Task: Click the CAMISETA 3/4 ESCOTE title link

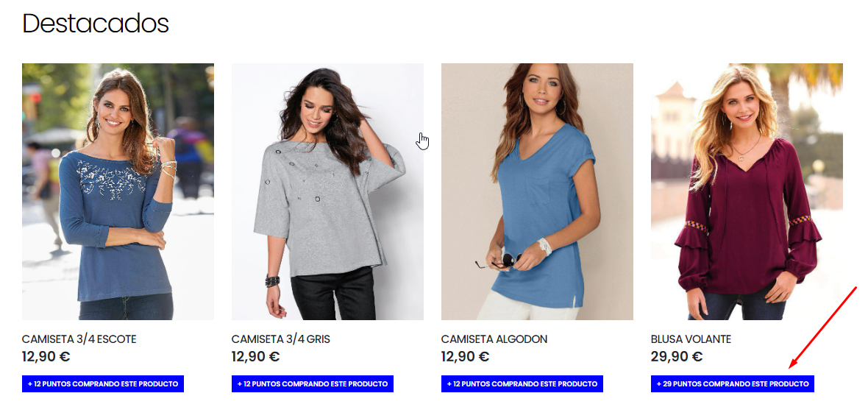Action: click(79, 339)
